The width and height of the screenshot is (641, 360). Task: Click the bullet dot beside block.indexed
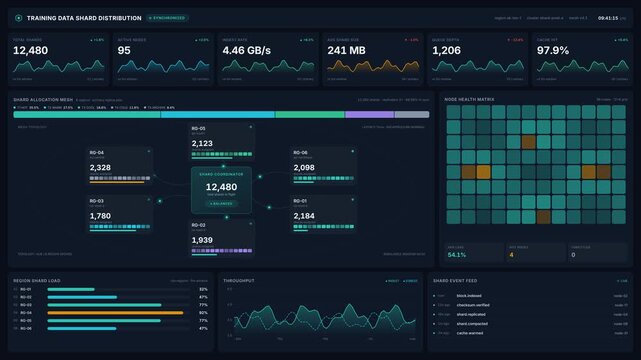coord(434,296)
